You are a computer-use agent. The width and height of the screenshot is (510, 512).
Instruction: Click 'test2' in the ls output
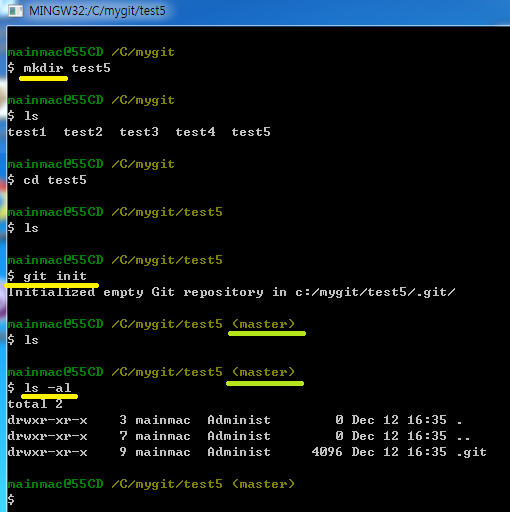click(83, 132)
